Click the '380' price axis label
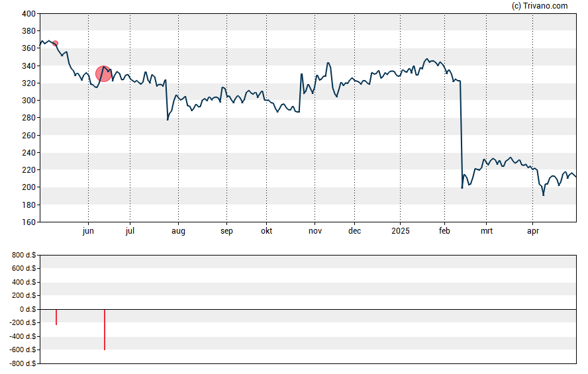The height and width of the screenshot is (374, 588). point(29,31)
